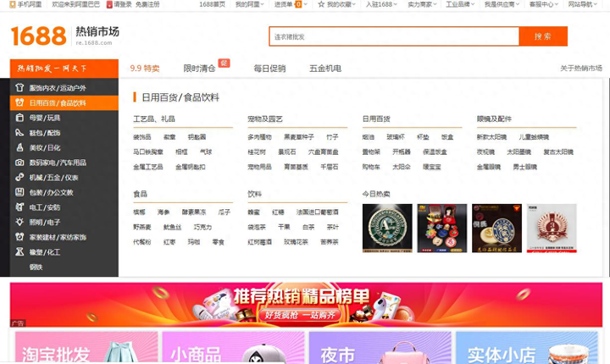
Task: Click the wrench icon for 机械/五金/仪表
Action: (19, 177)
